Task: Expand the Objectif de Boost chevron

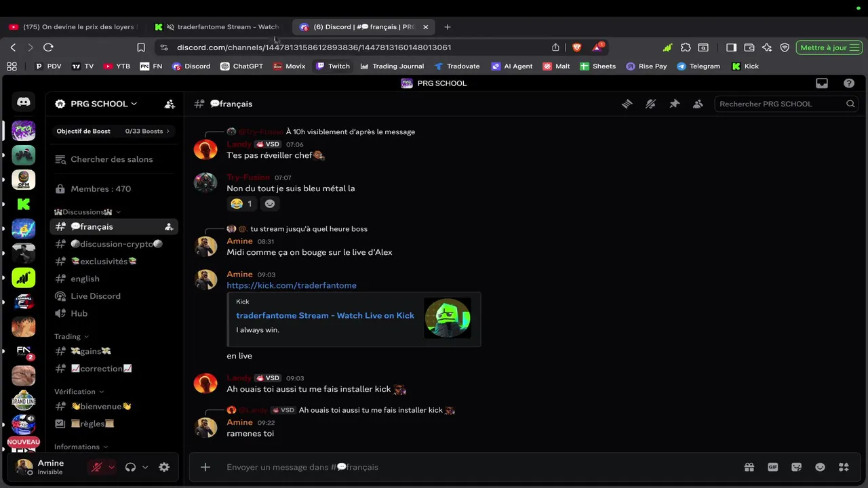Action: 167,131
